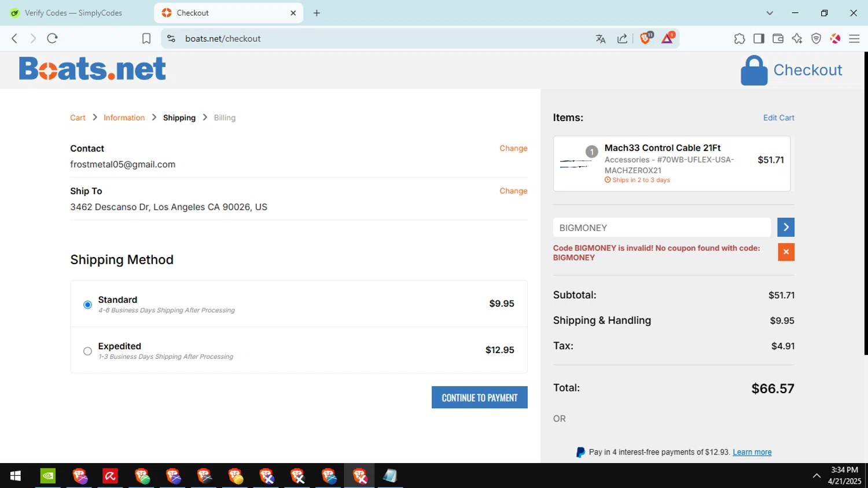Select Standard shipping option

(x=87, y=304)
